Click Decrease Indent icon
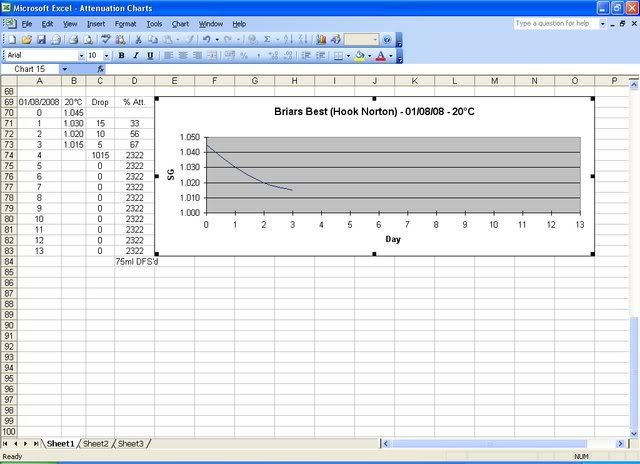Image resolution: width=640 pixels, height=464 pixels. point(306,56)
